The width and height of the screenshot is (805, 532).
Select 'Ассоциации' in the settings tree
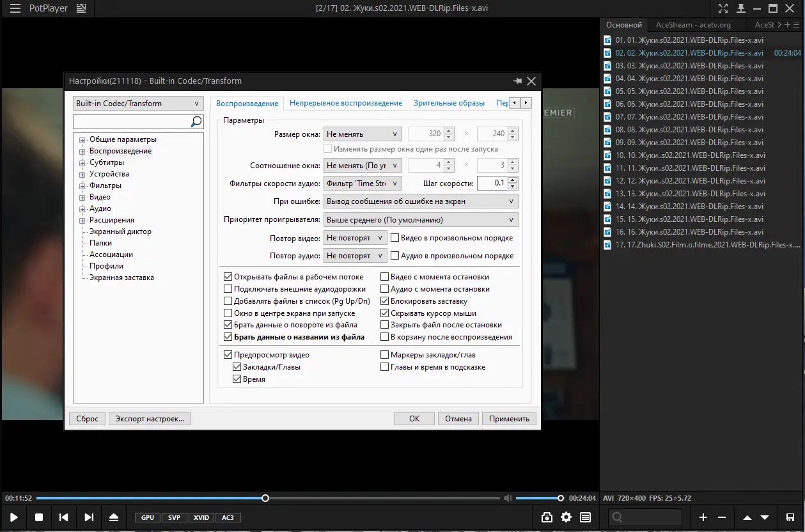click(111, 254)
